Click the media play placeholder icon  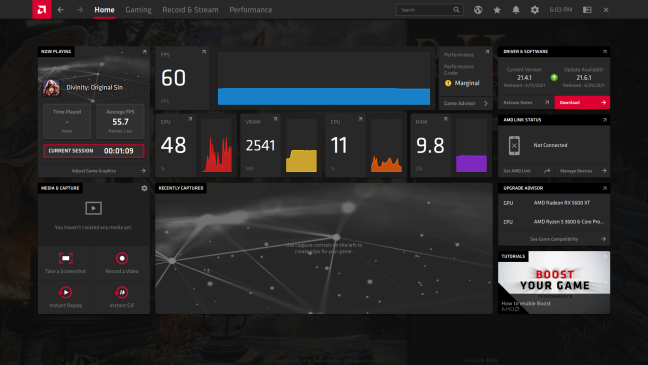point(93,208)
